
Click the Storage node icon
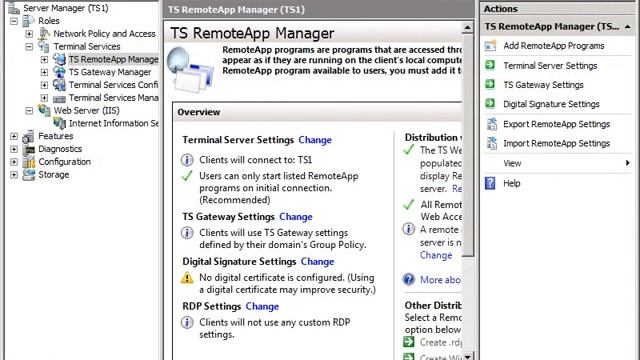[29, 174]
